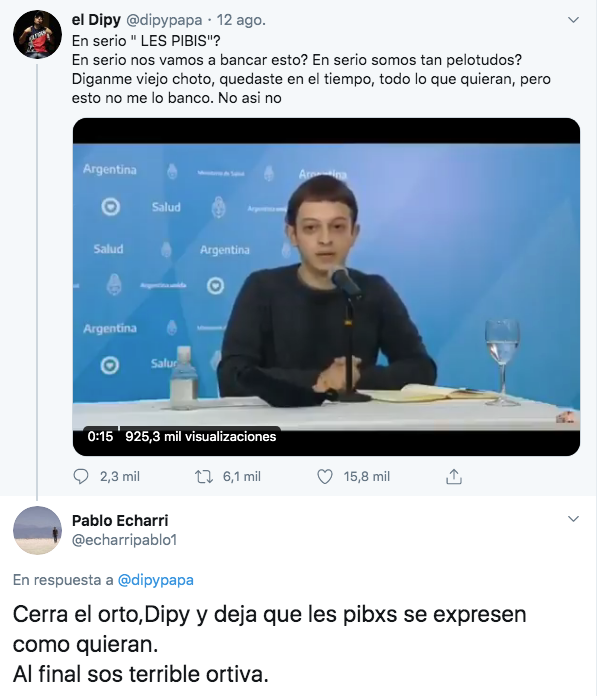The image size is (603, 696).
Task: Click the 0:15 video duration badge
Action: [100, 436]
